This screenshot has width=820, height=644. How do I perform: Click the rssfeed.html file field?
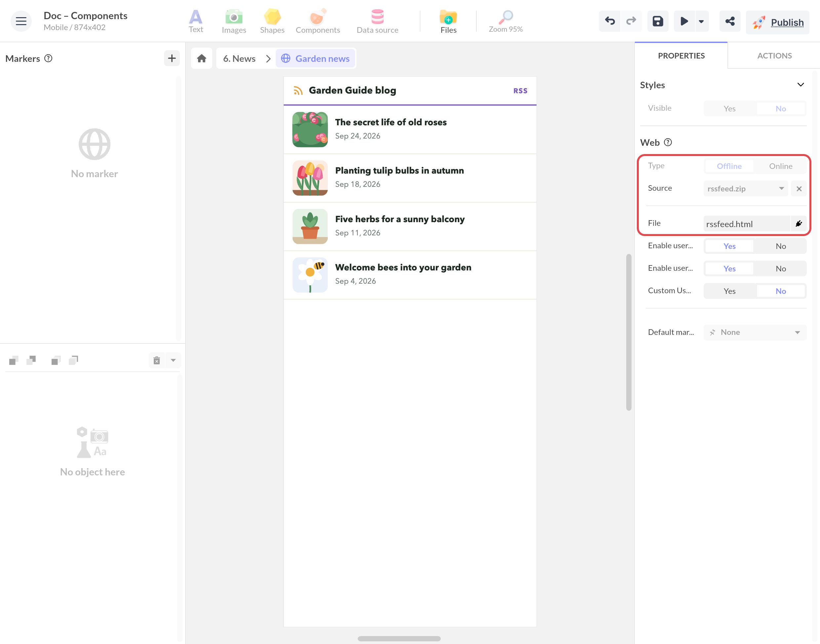pyautogui.click(x=747, y=223)
